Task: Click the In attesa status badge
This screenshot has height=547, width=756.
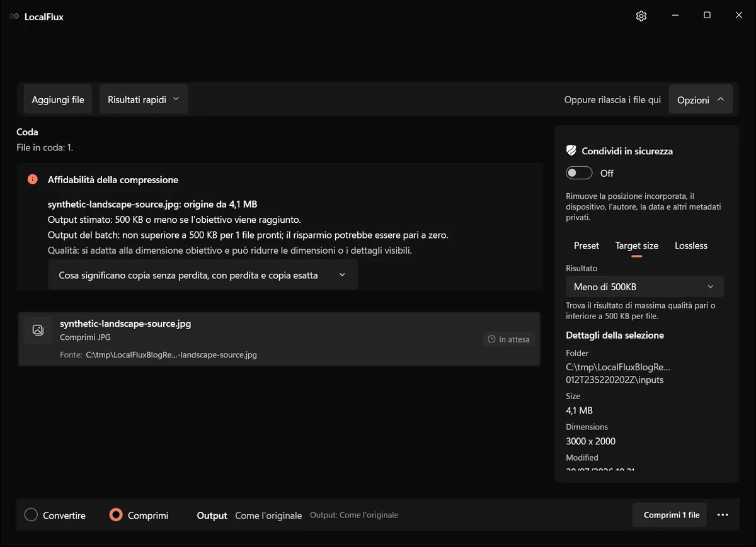Action: pos(509,339)
